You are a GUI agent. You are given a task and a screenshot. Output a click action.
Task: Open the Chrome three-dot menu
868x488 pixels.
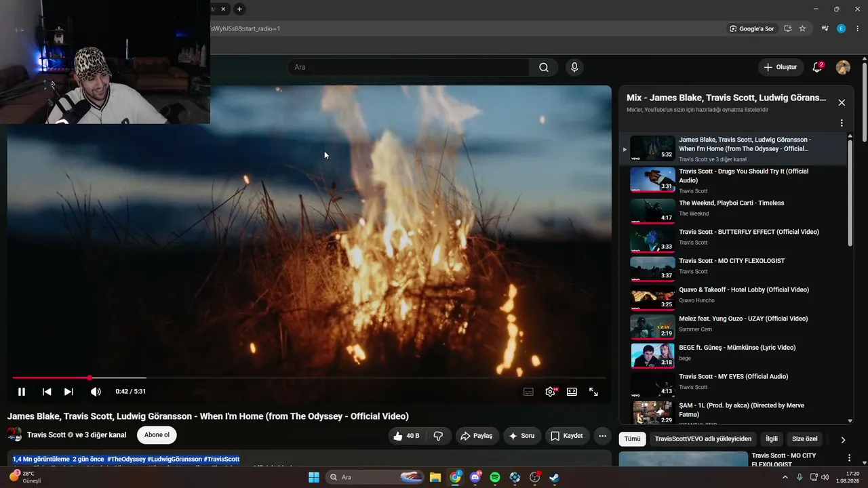[x=857, y=28]
